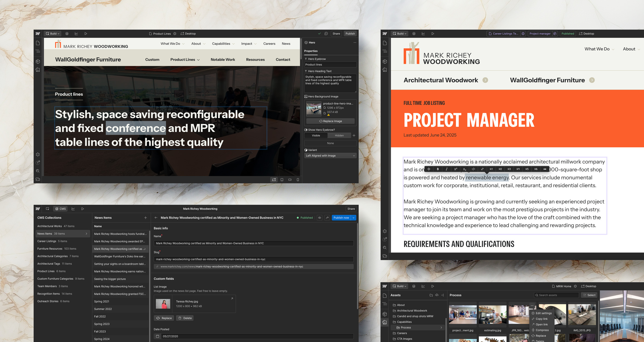Open the Variant dropdown showing Left Aligned with Image
The width and height of the screenshot is (644, 342).
click(330, 156)
